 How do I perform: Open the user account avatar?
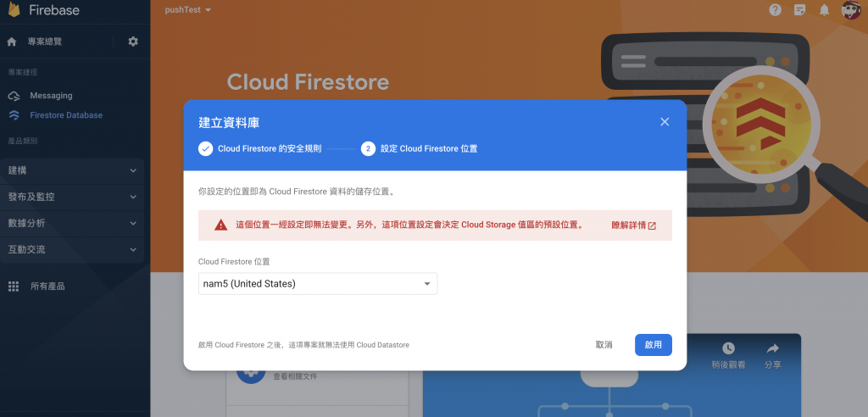(x=851, y=10)
